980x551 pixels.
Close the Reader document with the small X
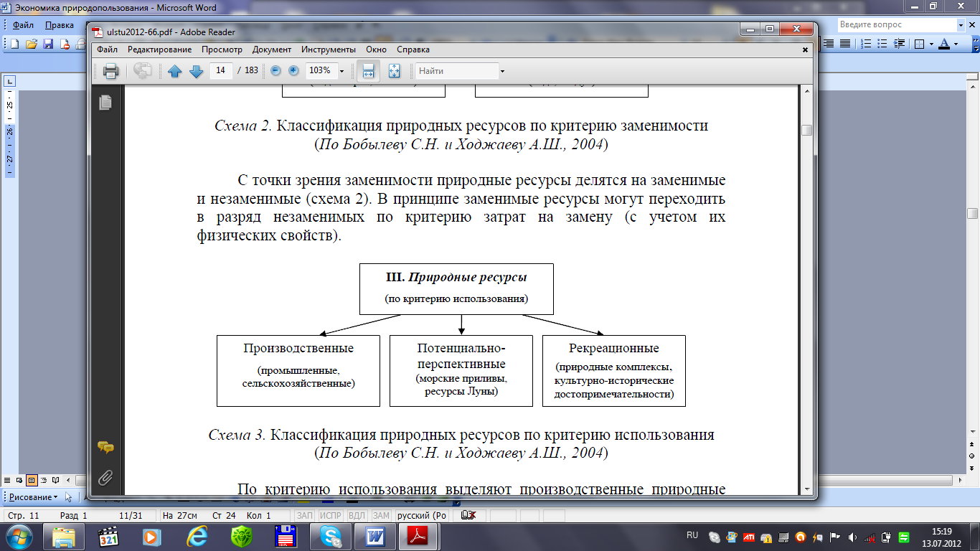tap(806, 50)
